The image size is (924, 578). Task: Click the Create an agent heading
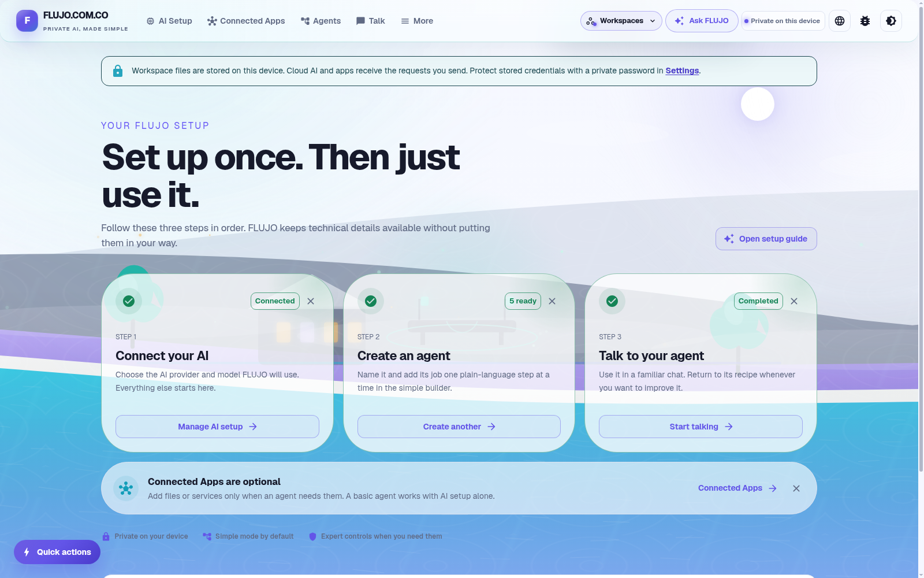coord(404,356)
